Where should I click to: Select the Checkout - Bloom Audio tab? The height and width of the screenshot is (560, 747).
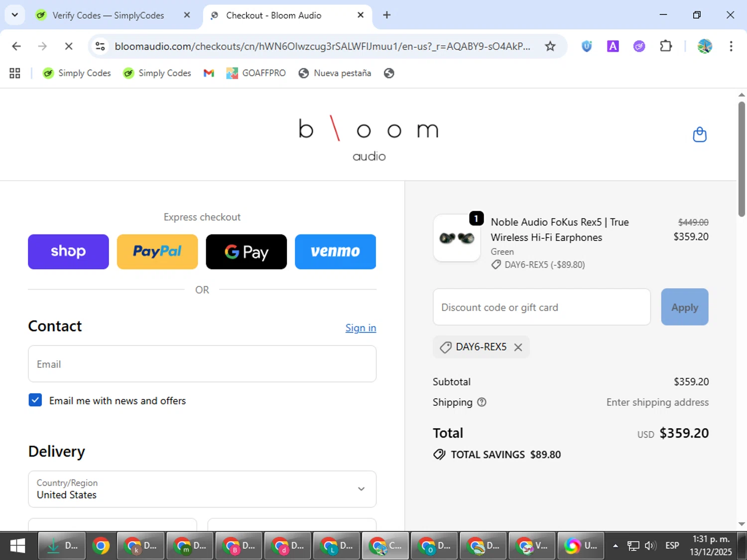pyautogui.click(x=286, y=15)
